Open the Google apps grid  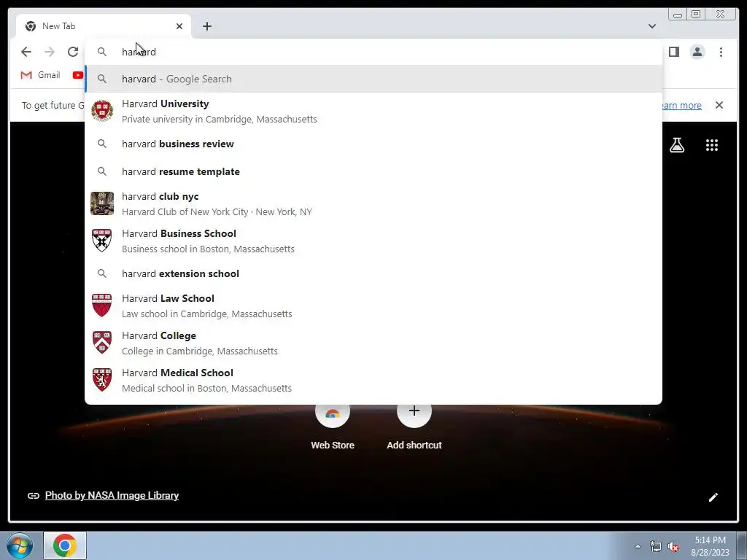(712, 145)
